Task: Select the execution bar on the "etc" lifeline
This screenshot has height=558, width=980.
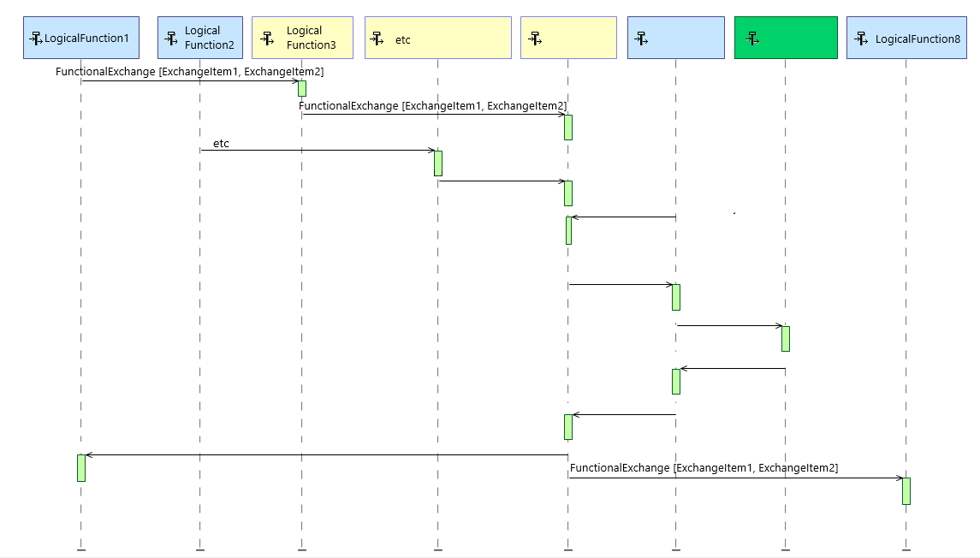Action: (x=437, y=163)
